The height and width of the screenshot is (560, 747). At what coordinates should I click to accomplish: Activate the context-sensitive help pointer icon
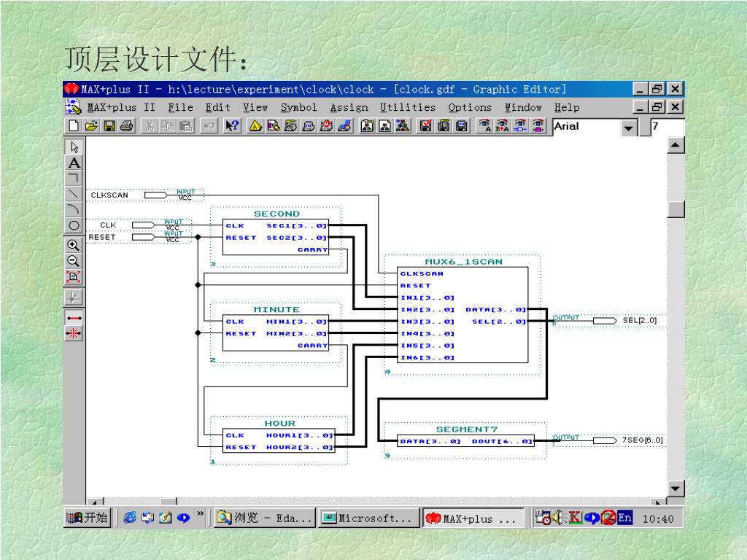232,125
